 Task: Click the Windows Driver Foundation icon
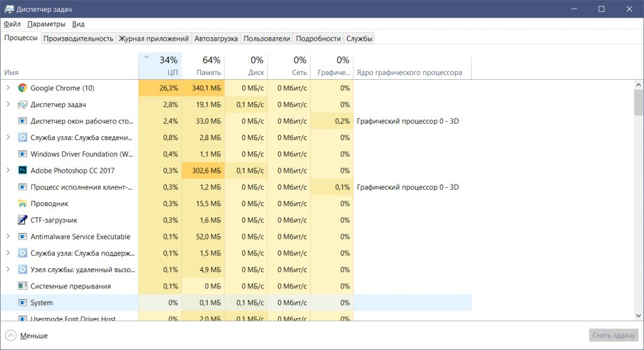[23, 154]
